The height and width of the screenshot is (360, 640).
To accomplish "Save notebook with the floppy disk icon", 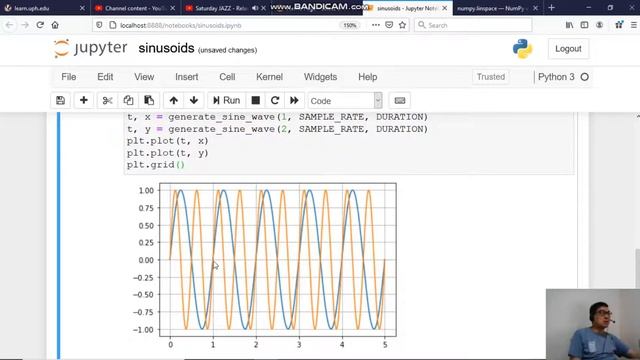I will point(60,100).
